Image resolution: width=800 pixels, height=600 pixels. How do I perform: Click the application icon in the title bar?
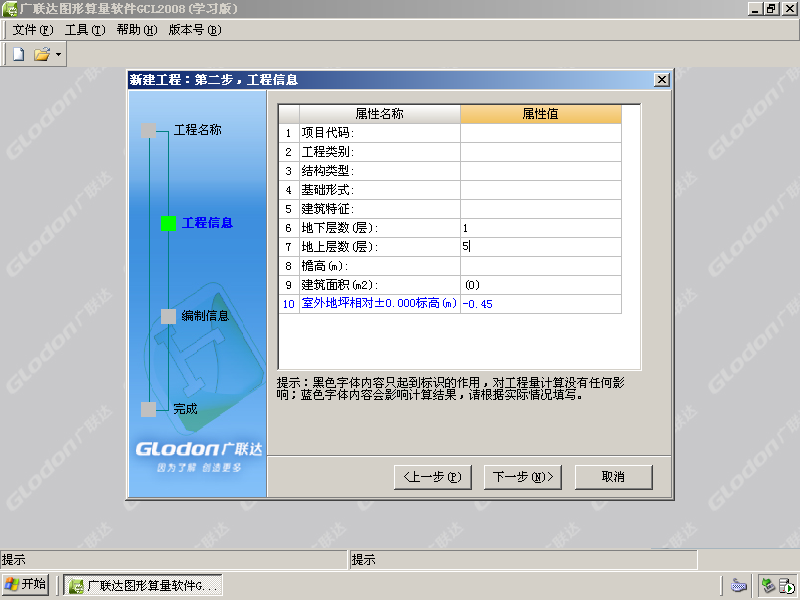coord(9,9)
